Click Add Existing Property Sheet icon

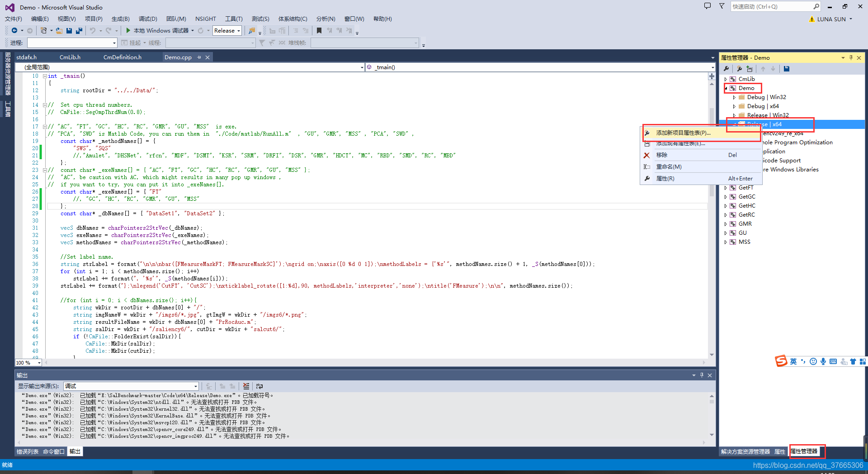(x=750, y=69)
